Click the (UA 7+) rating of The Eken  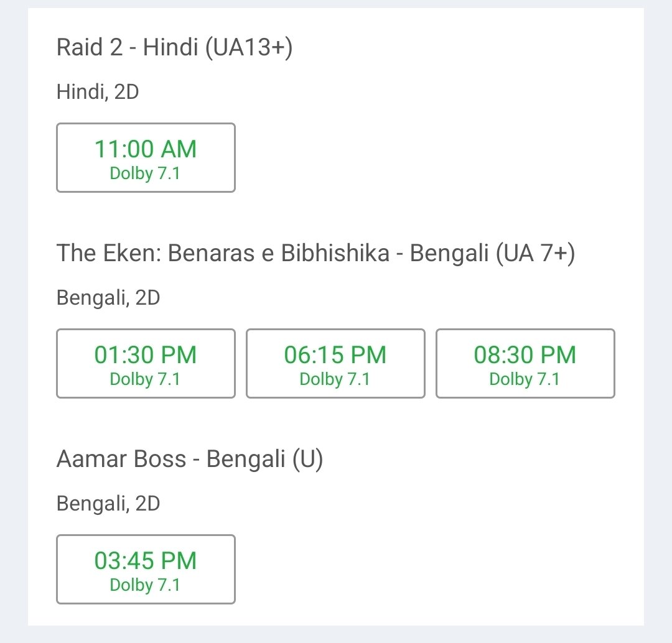[x=535, y=253]
